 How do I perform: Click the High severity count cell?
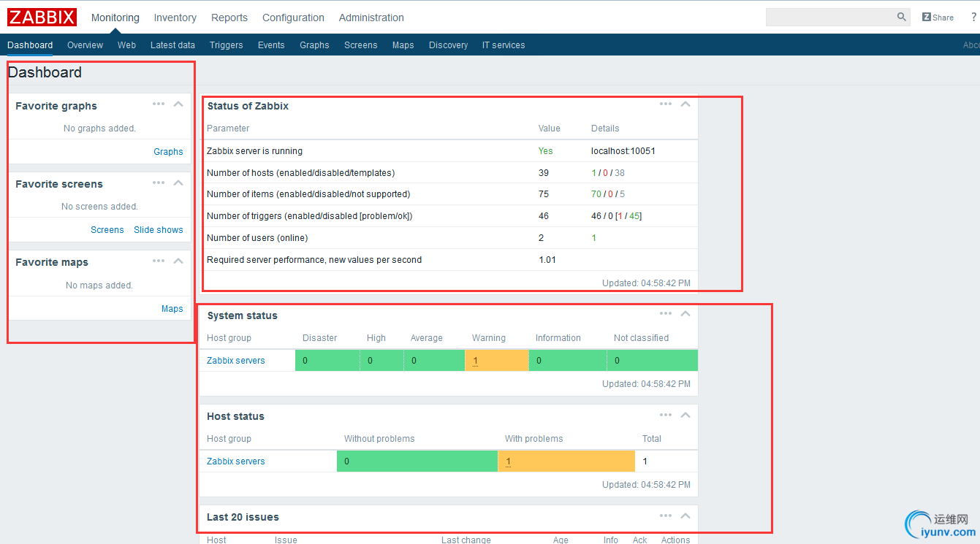(x=381, y=361)
